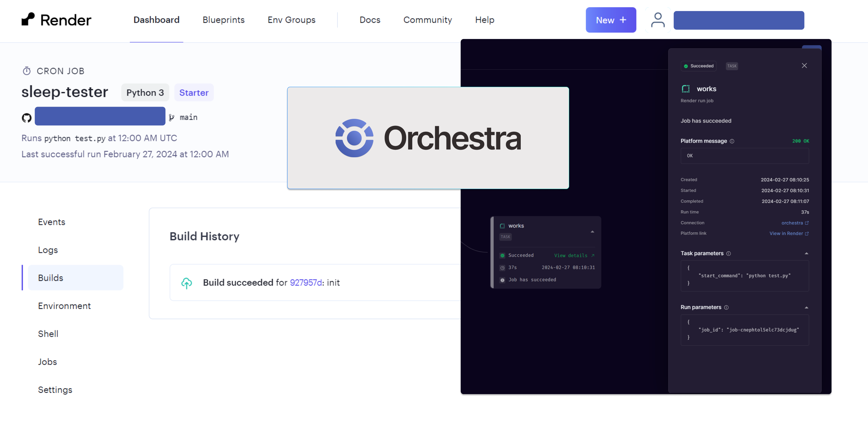Select Events in the sidebar
Image resolution: width=868 pixels, height=434 pixels.
(x=52, y=222)
